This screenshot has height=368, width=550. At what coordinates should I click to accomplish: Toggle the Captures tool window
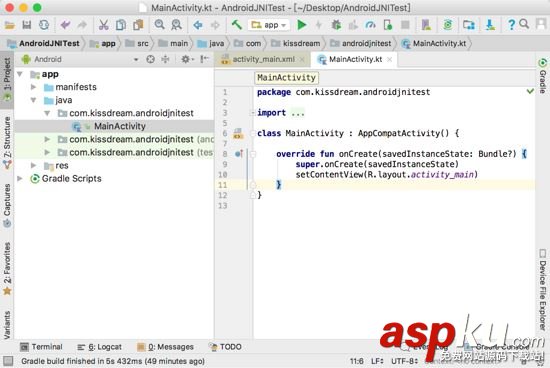(7, 206)
